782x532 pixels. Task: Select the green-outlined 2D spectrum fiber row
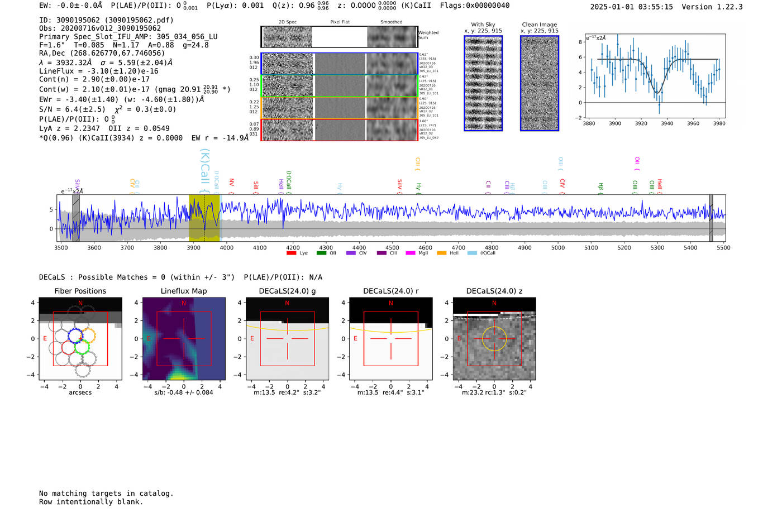point(339,85)
